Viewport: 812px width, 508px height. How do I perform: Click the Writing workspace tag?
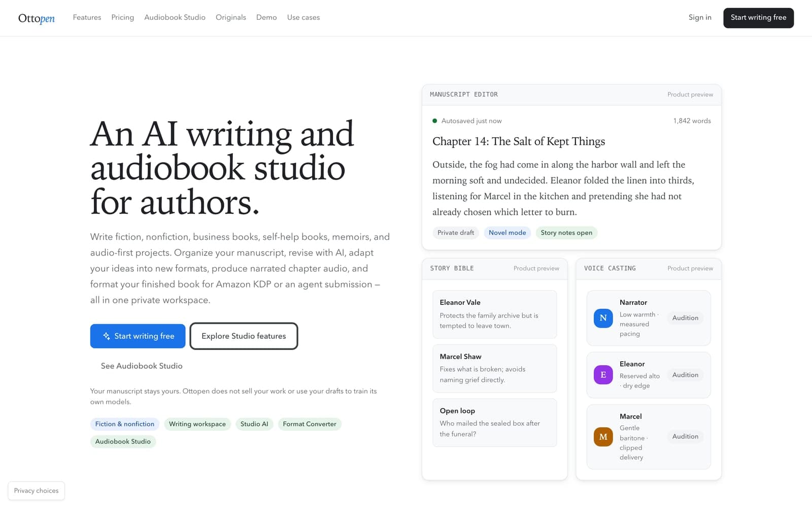[x=197, y=424]
